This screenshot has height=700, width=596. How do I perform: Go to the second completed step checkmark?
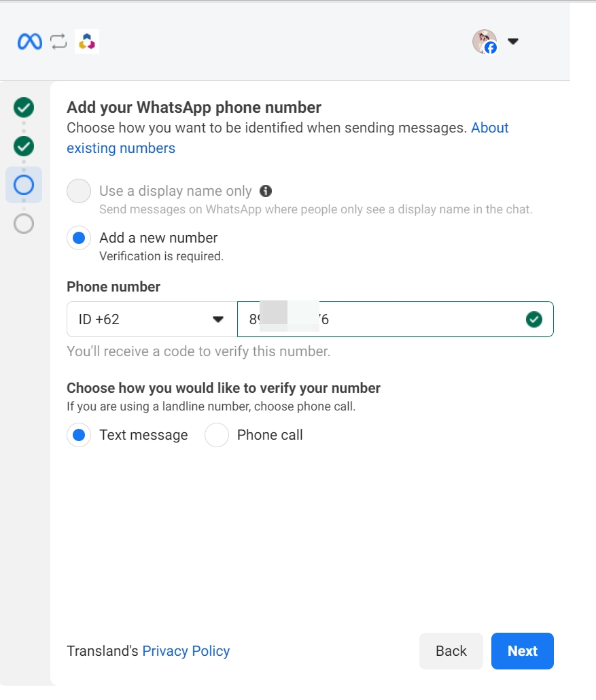pos(24,146)
